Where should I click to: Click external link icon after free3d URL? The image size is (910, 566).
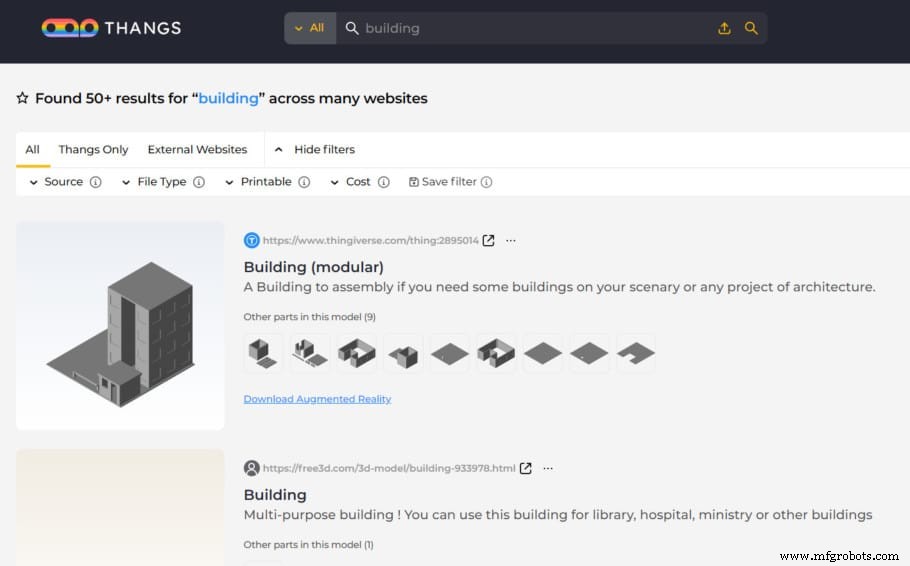[526, 468]
